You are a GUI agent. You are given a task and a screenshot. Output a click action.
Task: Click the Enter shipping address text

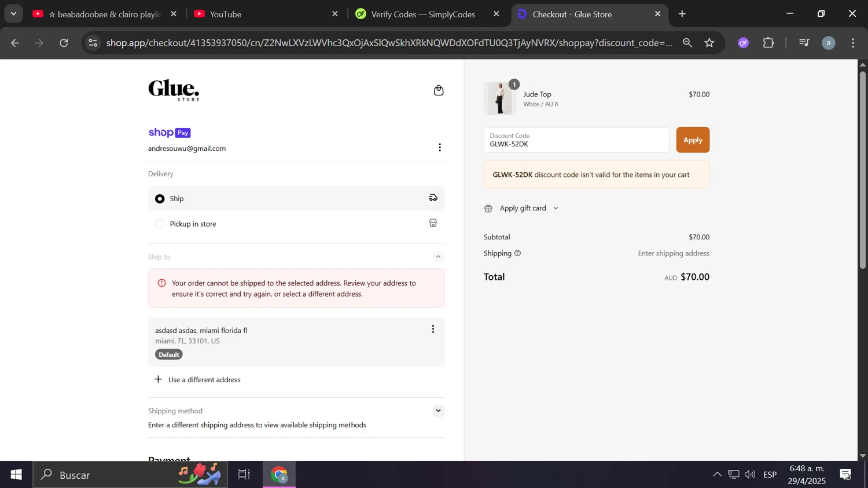pos(674,253)
